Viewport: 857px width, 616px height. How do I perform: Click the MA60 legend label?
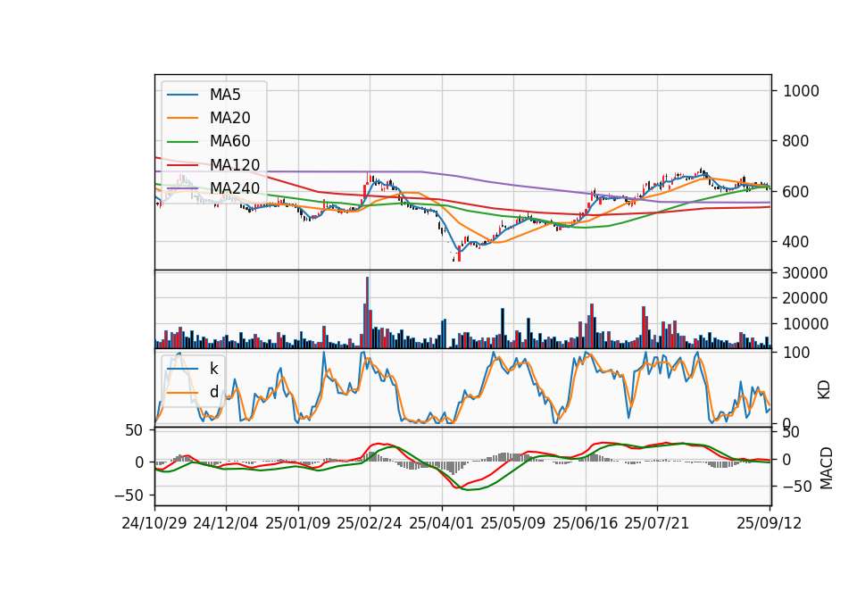pyautogui.click(x=229, y=141)
